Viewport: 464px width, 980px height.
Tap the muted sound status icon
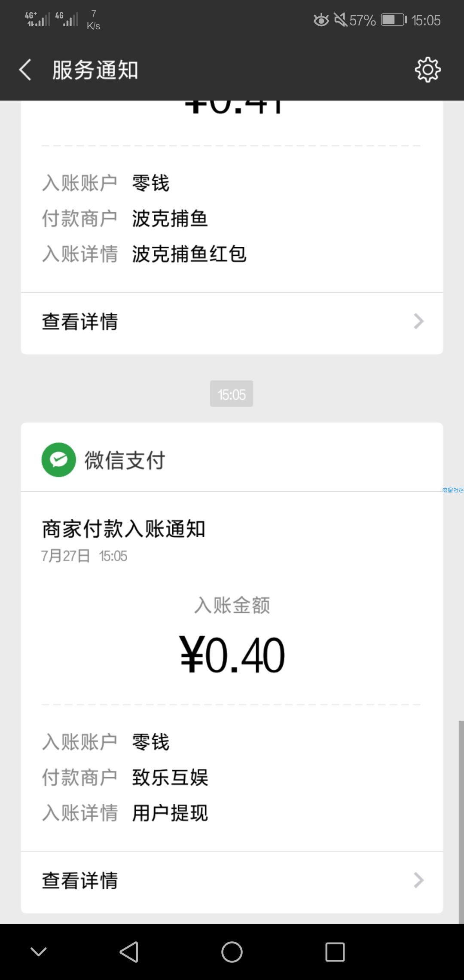pyautogui.click(x=340, y=20)
